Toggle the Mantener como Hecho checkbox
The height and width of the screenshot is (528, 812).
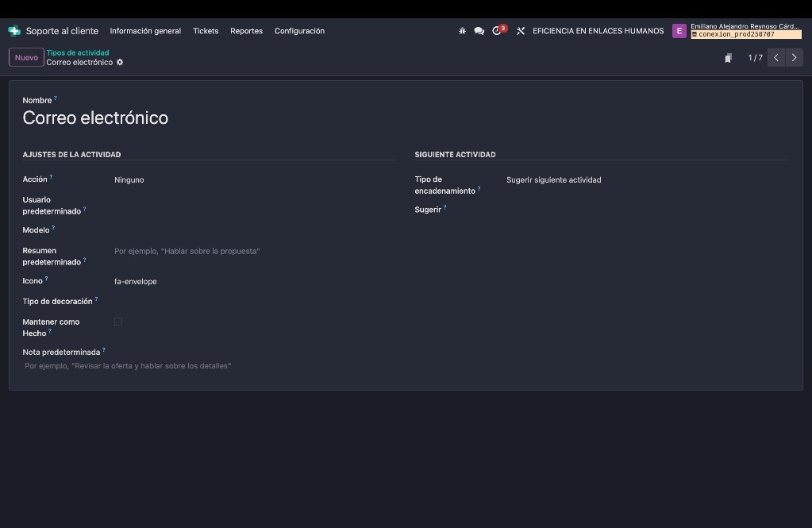118,322
